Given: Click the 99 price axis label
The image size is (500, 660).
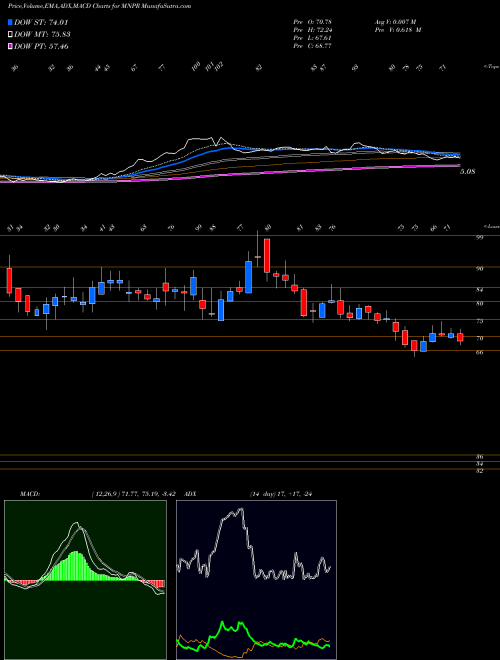Looking at the screenshot, I should point(479,237).
